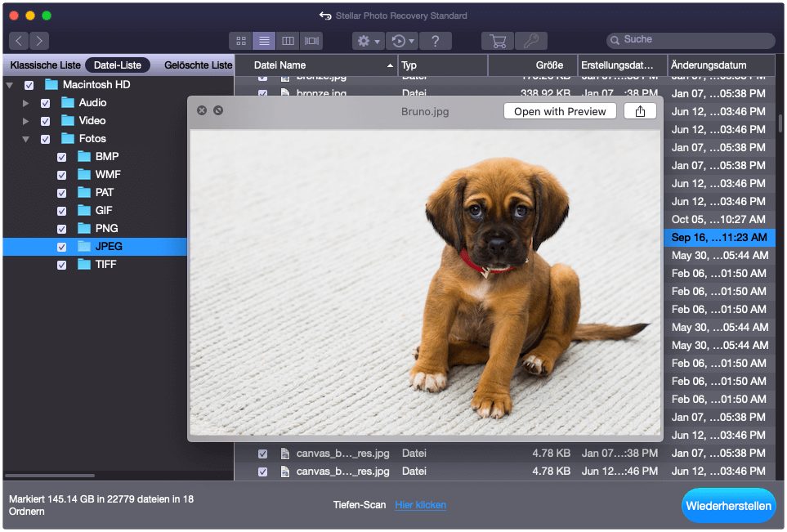Image resolution: width=787 pixels, height=532 pixels.
Task: Click the Hier klicken deep scan link
Action: point(420,505)
